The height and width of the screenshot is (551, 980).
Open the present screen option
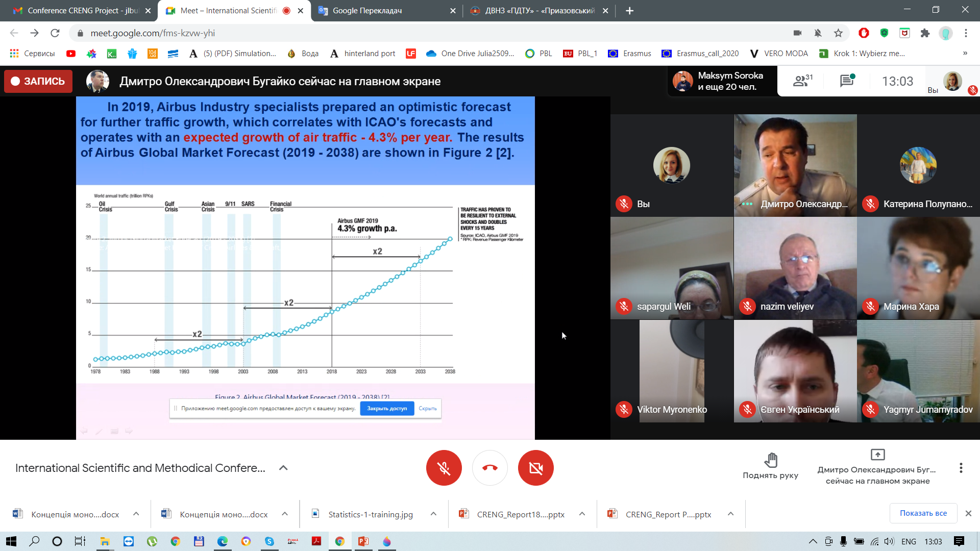877,467
